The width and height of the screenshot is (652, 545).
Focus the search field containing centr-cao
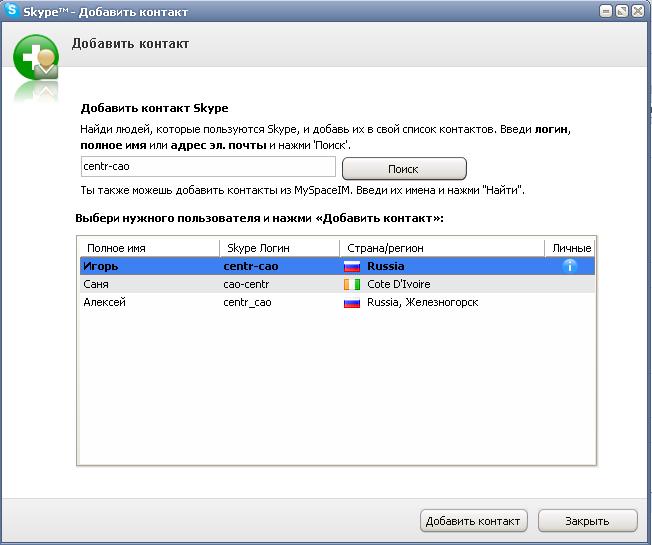pos(208,166)
